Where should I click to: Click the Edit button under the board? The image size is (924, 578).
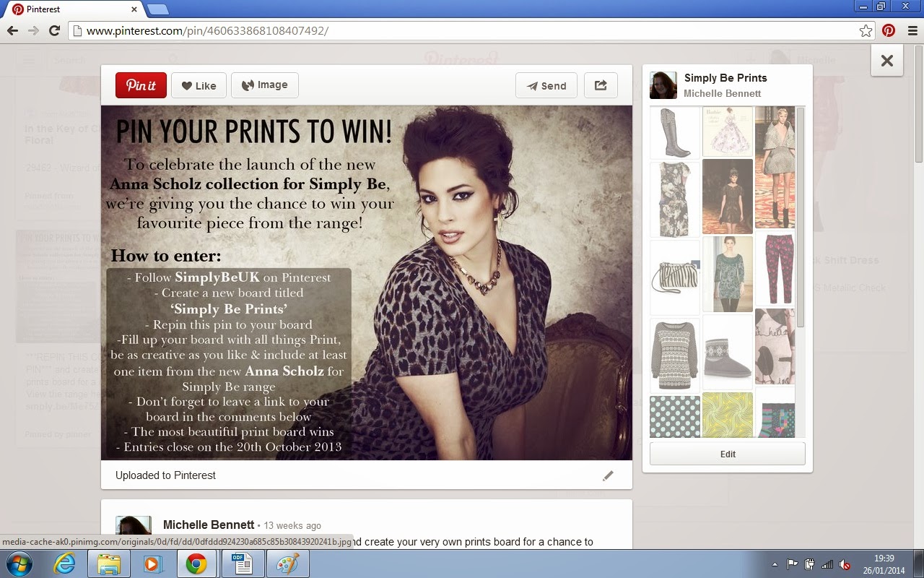(x=728, y=454)
